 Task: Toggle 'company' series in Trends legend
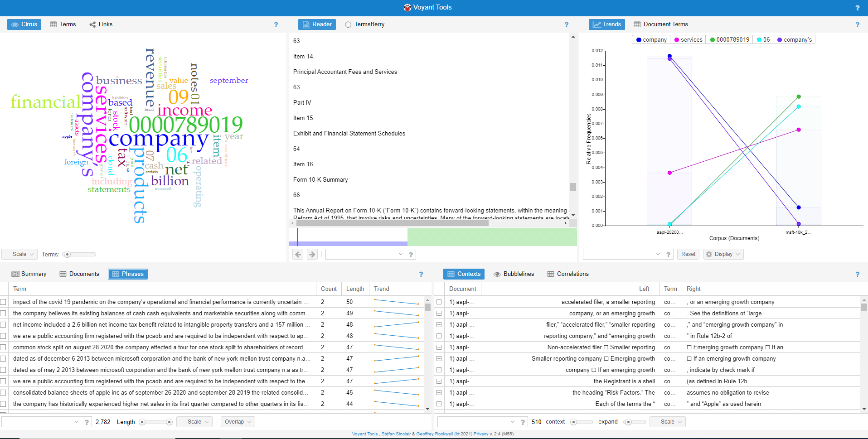[x=651, y=40]
